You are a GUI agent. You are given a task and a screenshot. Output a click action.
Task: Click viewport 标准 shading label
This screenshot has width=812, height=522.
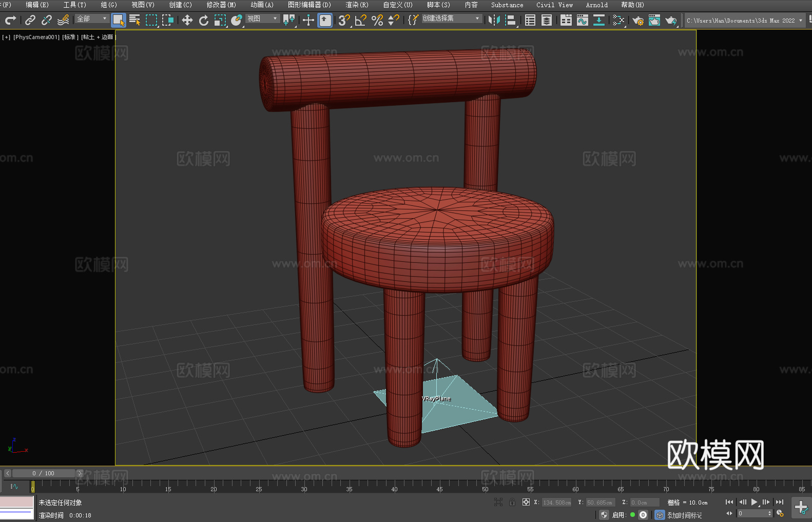coord(70,37)
